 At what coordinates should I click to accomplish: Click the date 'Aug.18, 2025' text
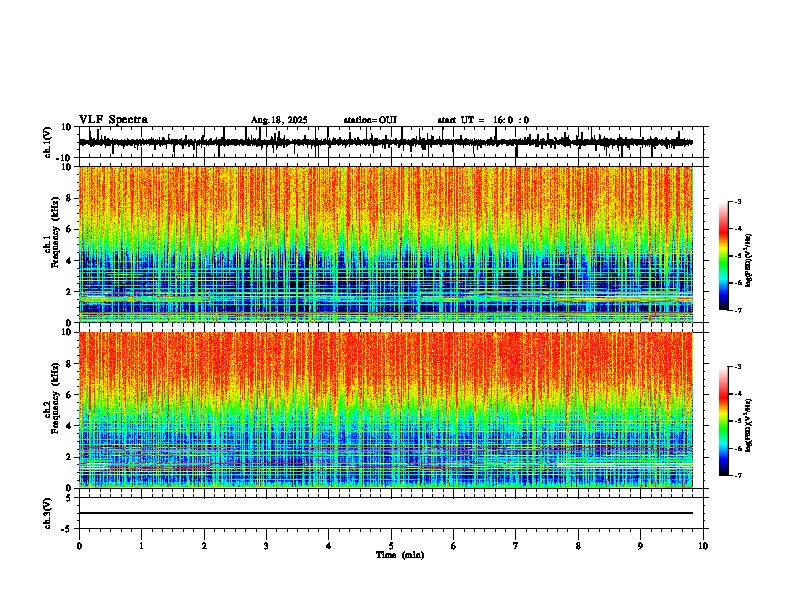pyautogui.click(x=279, y=120)
